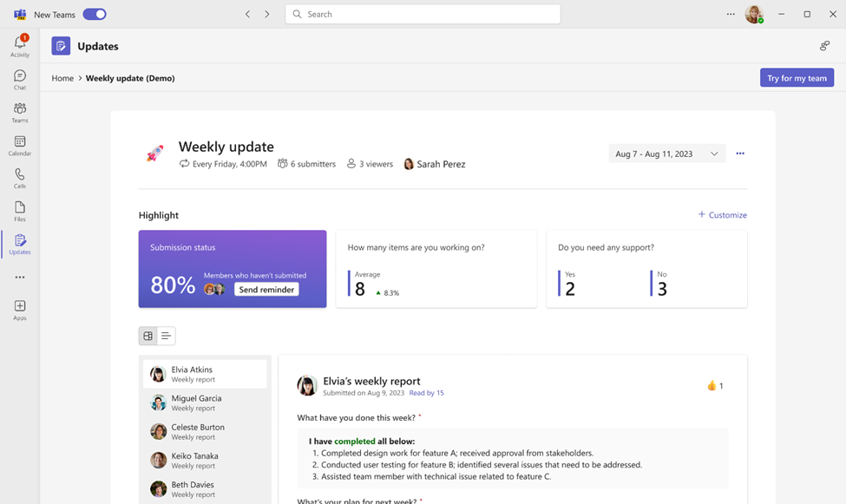This screenshot has height=504, width=846.
Task: Click the Search box
Action: pyautogui.click(x=423, y=14)
